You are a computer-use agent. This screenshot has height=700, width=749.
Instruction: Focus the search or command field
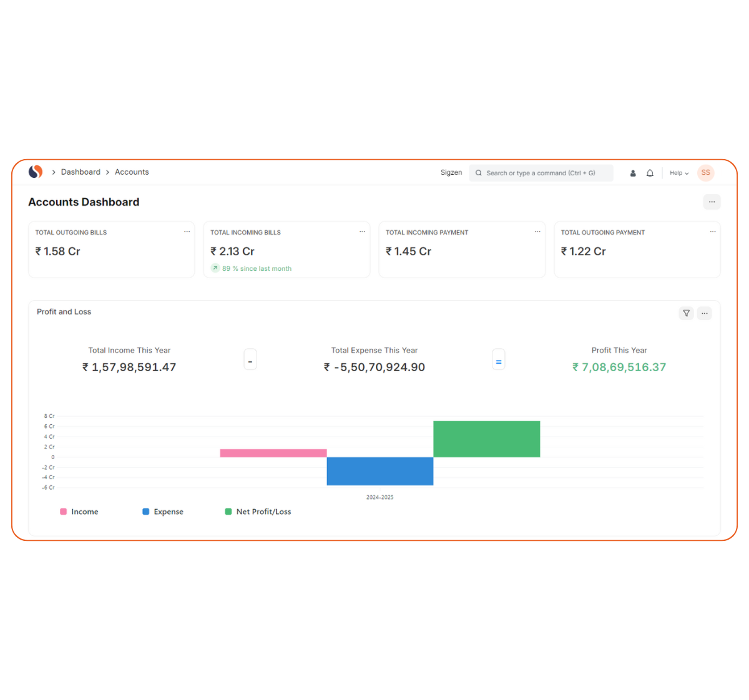tap(541, 173)
